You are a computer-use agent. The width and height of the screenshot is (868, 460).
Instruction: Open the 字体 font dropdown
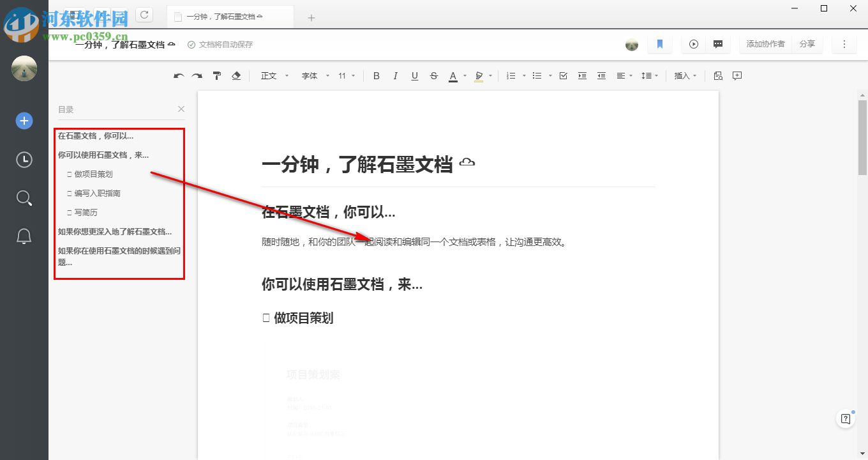point(315,76)
